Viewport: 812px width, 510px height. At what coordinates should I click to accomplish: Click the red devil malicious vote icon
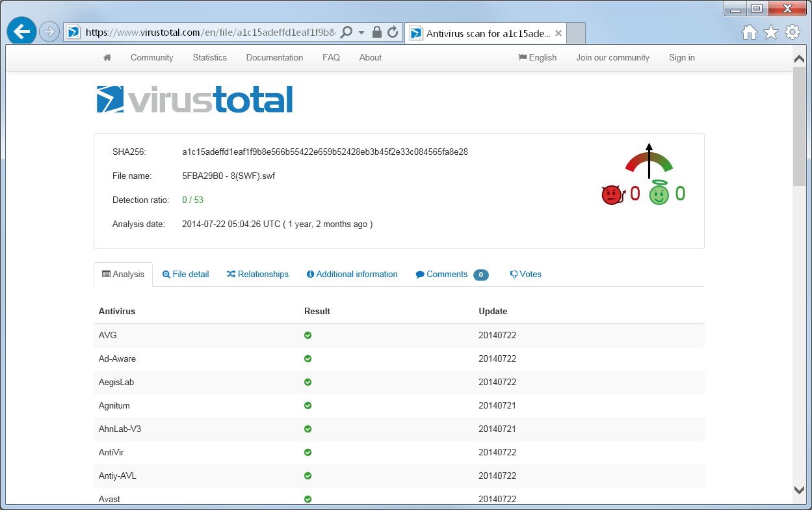(612, 195)
